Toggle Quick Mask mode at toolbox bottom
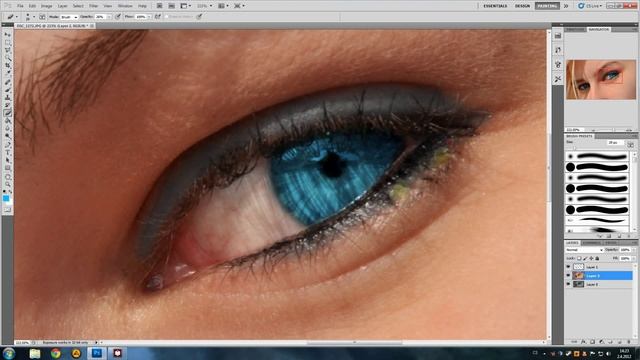 pyautogui.click(x=7, y=209)
